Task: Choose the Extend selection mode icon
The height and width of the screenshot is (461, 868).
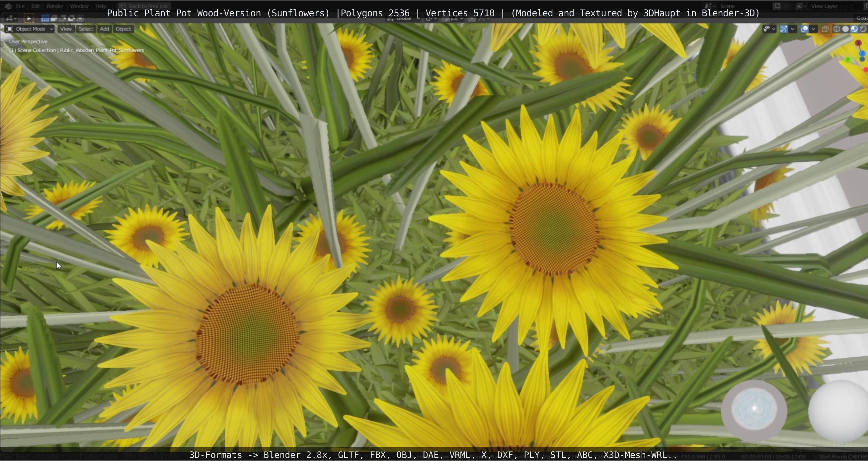Action: [54, 18]
